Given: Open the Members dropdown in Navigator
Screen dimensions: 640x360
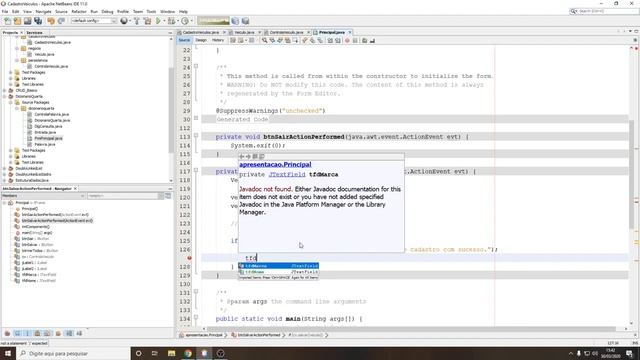Looking at the screenshot, I should point(43,196).
